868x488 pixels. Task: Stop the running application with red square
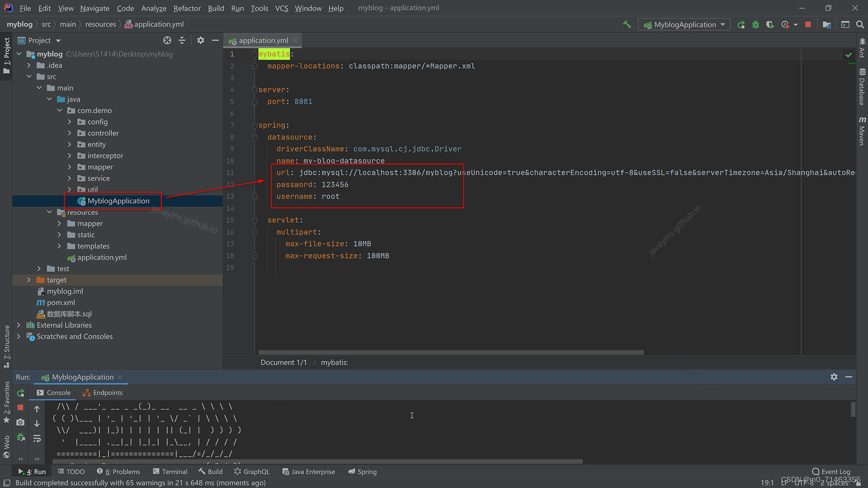tap(808, 24)
